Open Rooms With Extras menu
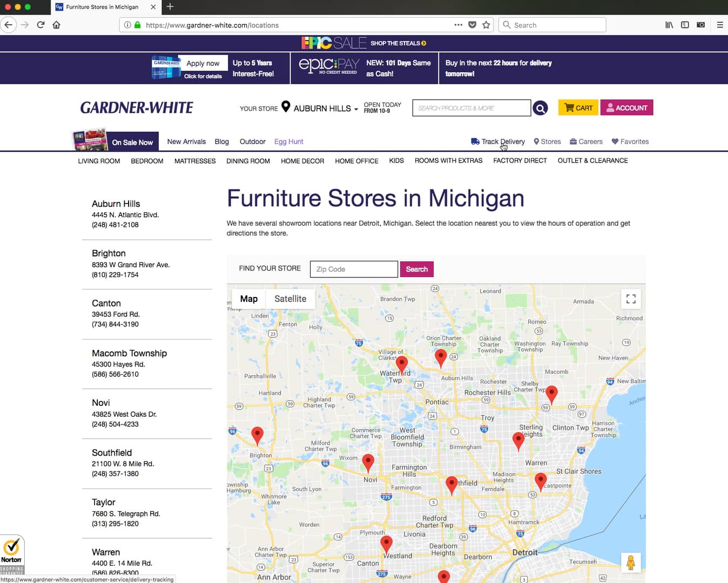728x583 pixels. [448, 160]
